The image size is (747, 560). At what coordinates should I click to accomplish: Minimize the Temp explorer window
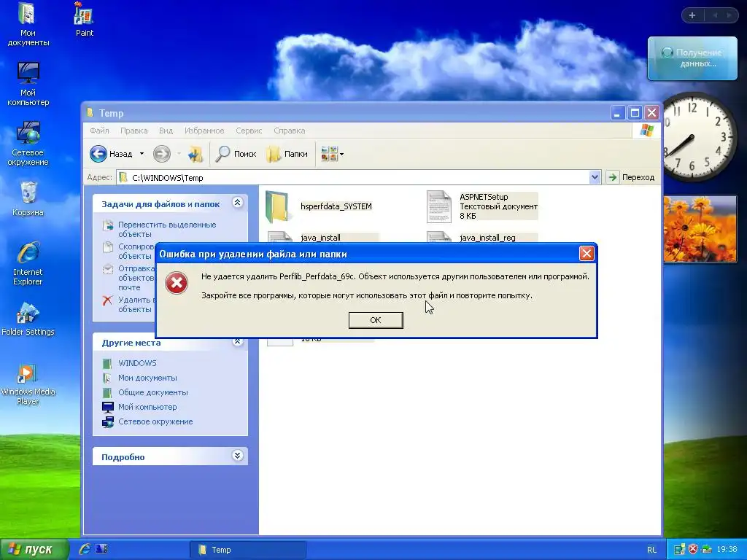tap(617, 113)
